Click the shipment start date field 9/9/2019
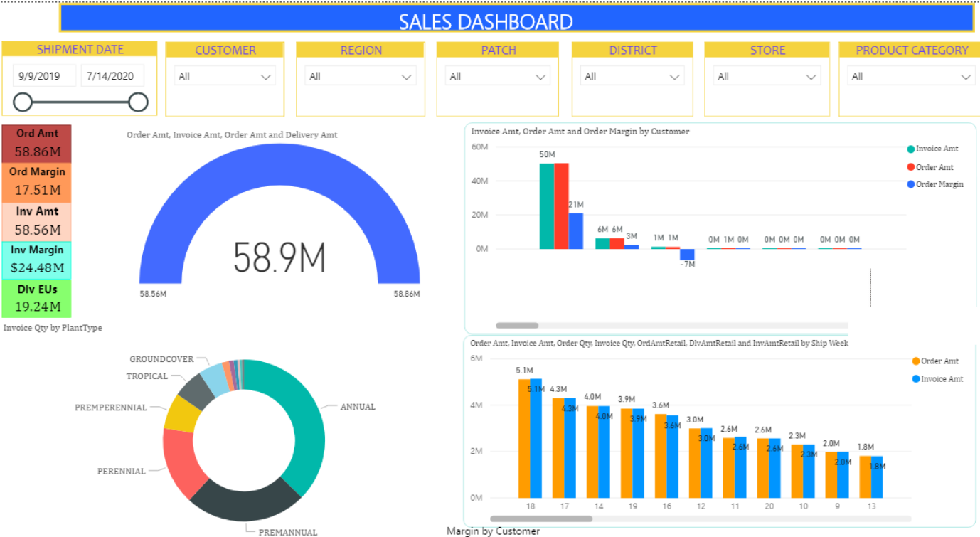 (x=43, y=75)
